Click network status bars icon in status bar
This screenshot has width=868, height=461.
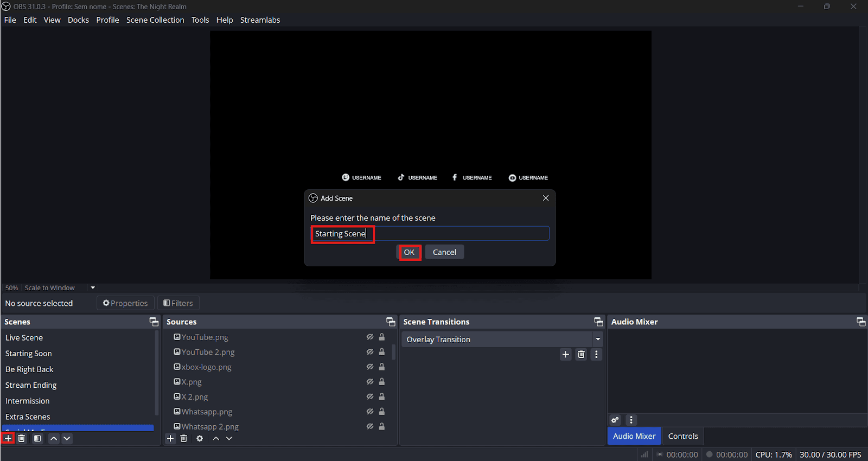644,454
